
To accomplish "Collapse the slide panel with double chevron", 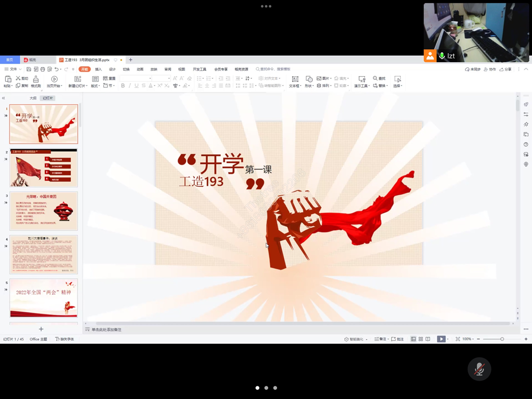I will point(3,98).
